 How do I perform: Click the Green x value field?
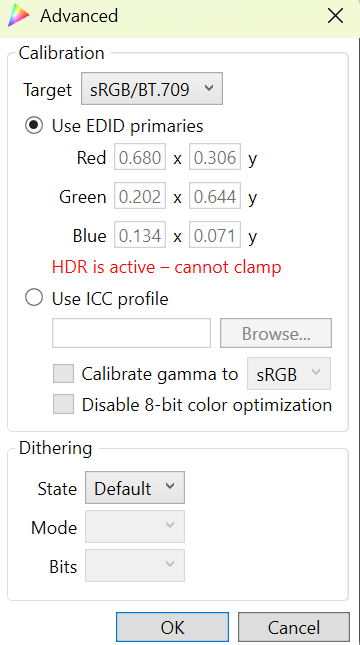pos(140,196)
